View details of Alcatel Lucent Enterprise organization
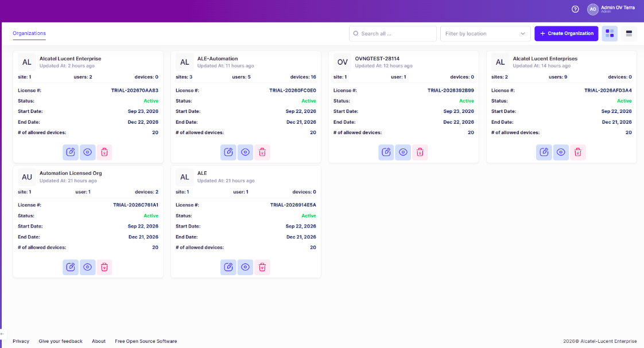 [x=87, y=153]
